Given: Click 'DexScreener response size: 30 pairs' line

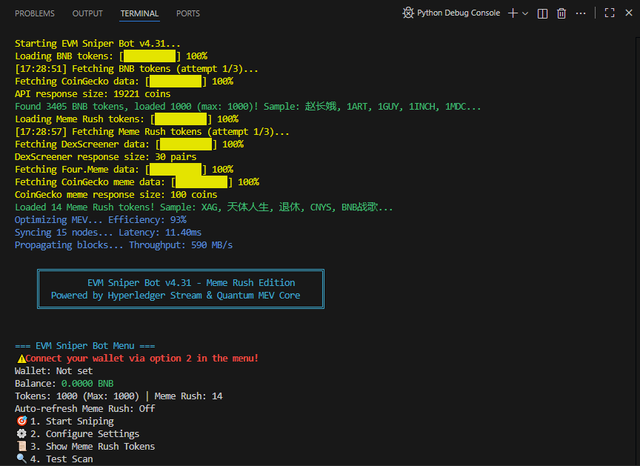Looking at the screenshot, I should pyautogui.click(x=105, y=157).
